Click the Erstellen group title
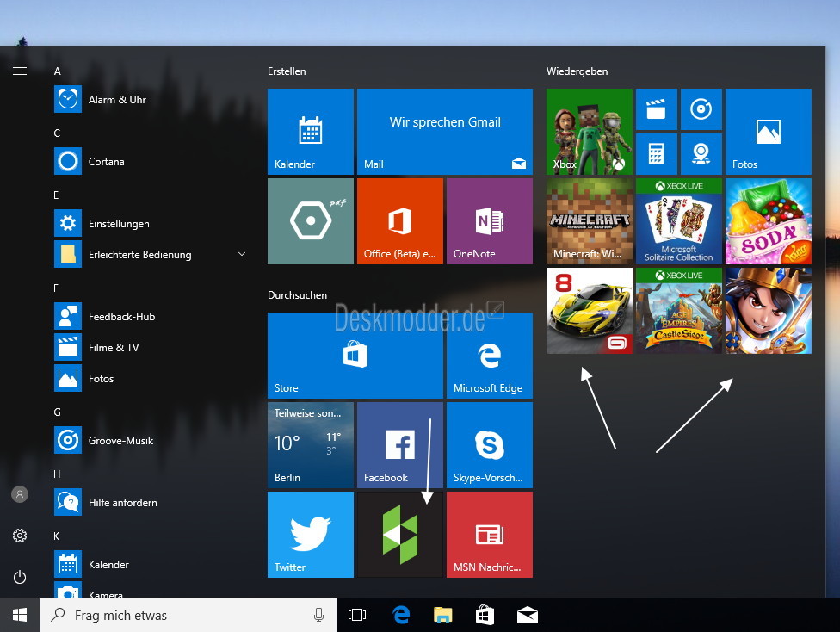 287,71
